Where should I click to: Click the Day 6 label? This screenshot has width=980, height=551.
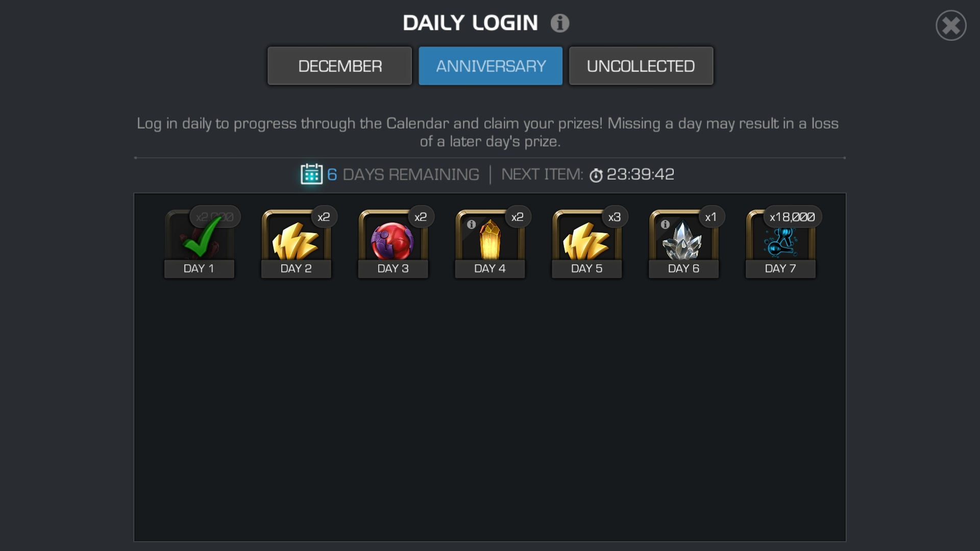click(683, 268)
